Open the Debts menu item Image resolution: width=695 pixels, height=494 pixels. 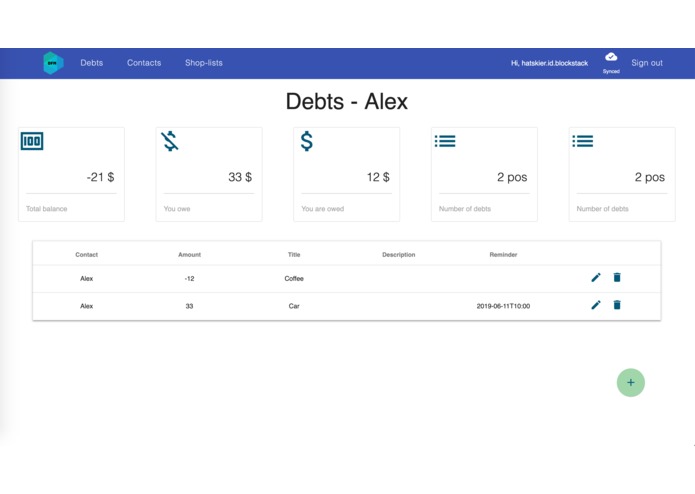click(x=92, y=63)
